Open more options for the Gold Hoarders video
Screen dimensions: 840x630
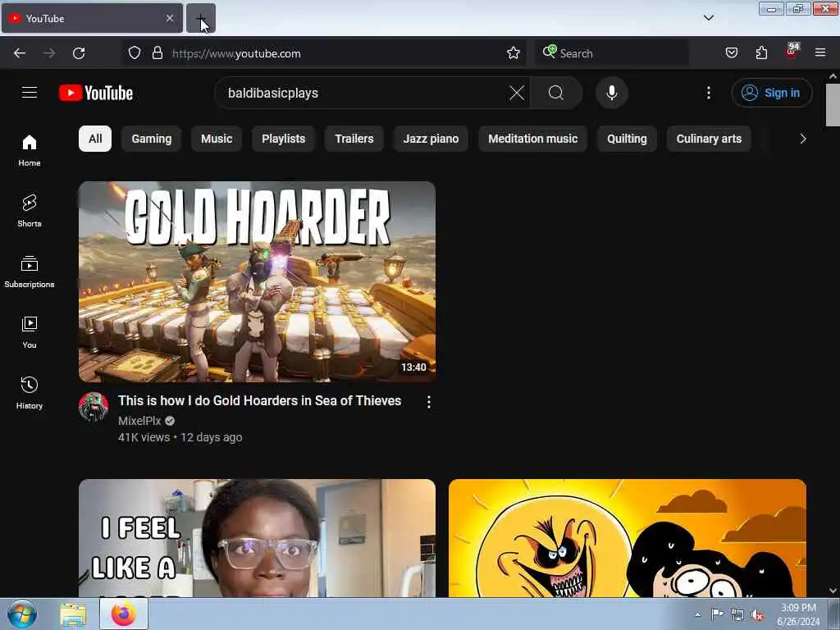(428, 402)
